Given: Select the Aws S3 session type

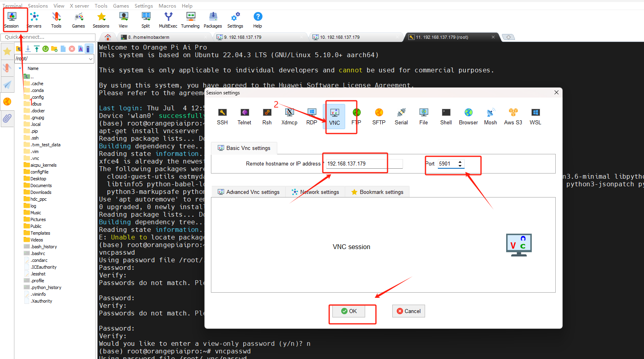Looking at the screenshot, I should click(x=513, y=116).
